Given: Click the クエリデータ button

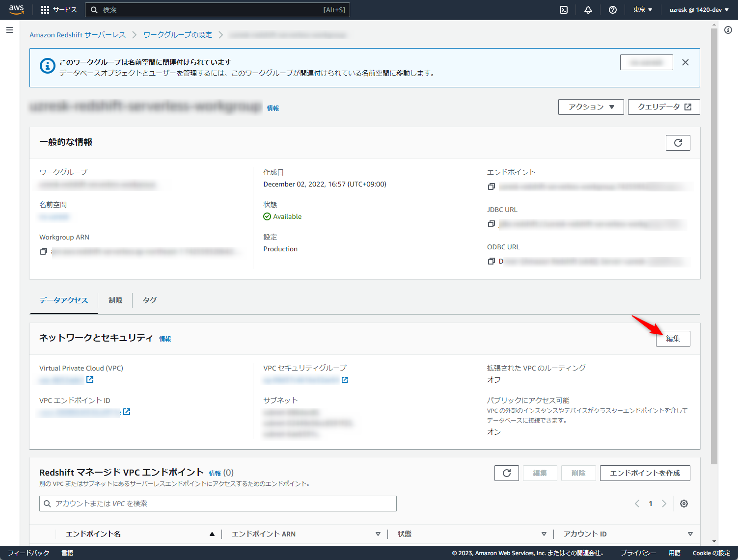Looking at the screenshot, I should (664, 107).
